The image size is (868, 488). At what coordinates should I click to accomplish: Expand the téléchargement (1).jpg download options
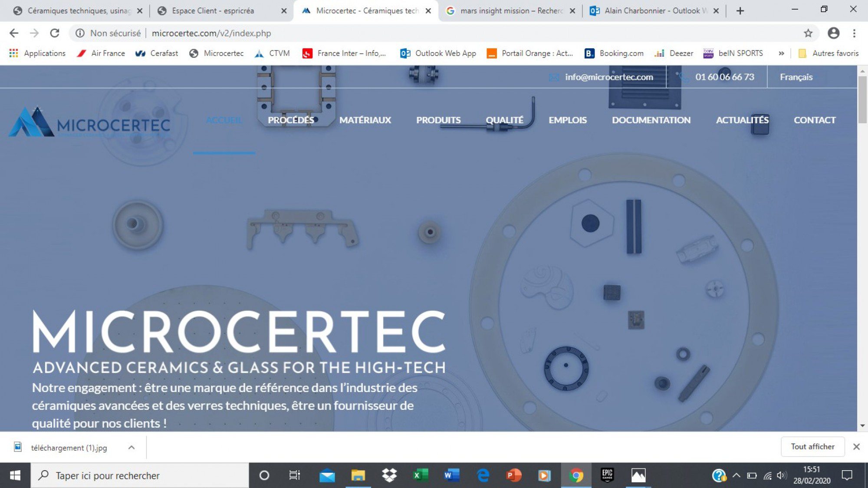(x=132, y=447)
